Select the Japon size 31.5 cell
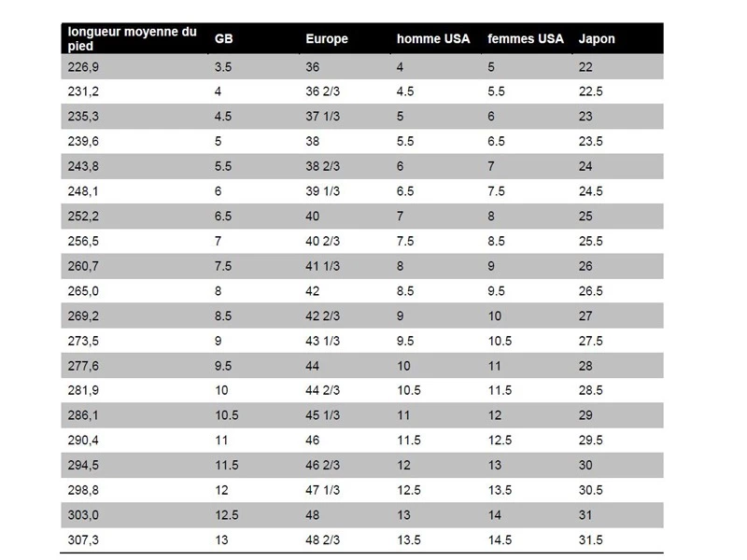Image resolution: width=747 pixels, height=560 pixels. pyautogui.click(x=592, y=539)
